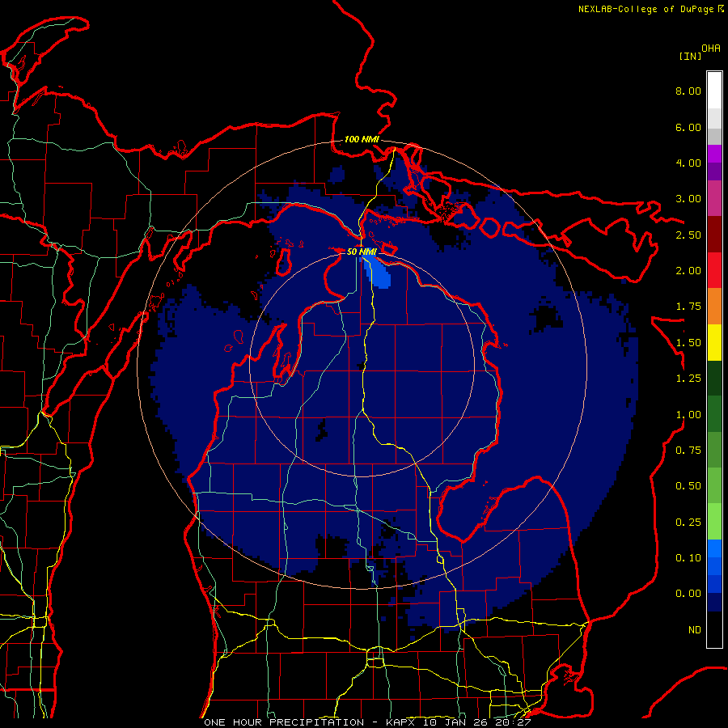Click the 0.75 legend value
The width and height of the screenshot is (728, 728).
coord(688,451)
